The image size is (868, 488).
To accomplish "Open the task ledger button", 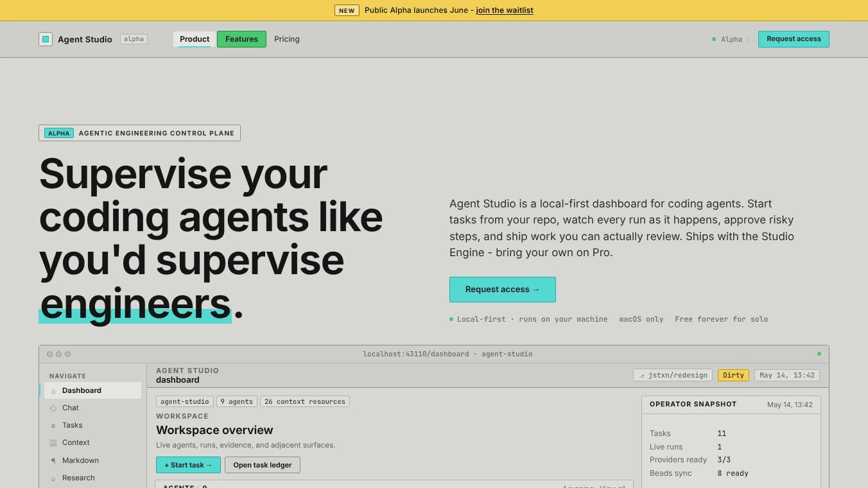I will 263,465.
